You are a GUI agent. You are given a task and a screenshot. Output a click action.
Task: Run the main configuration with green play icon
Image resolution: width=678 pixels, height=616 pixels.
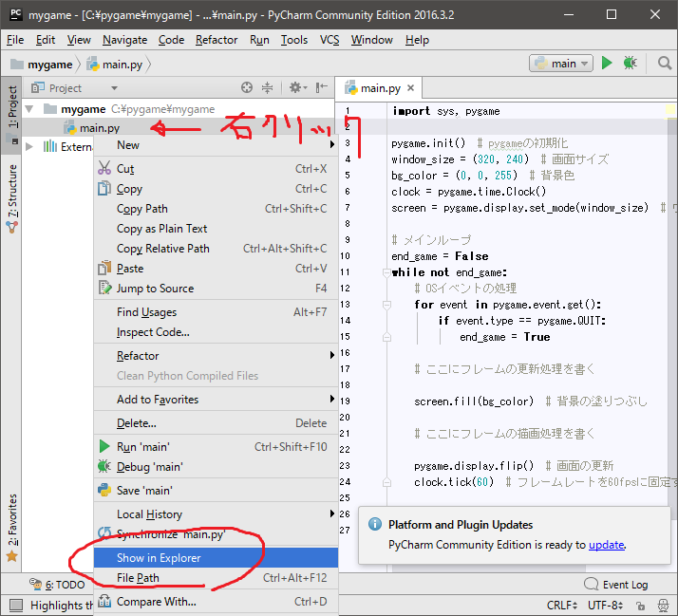pyautogui.click(x=607, y=63)
